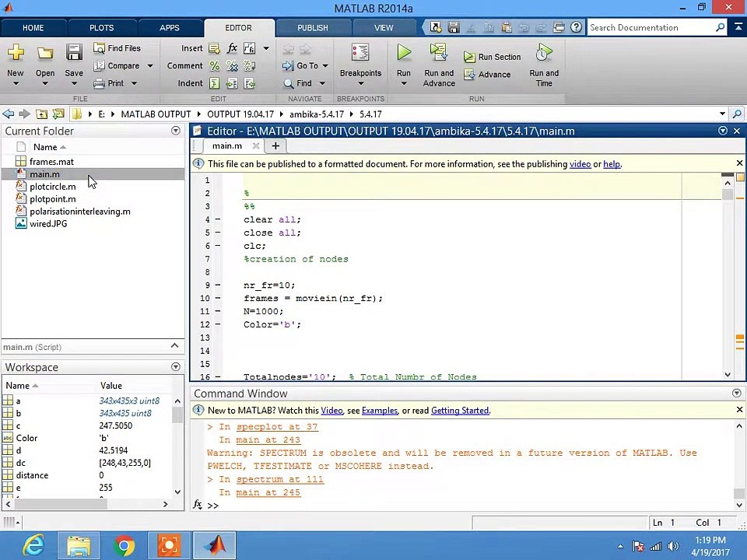Open Chrome from taskbar
The height and width of the screenshot is (560, 747).
[x=124, y=546]
